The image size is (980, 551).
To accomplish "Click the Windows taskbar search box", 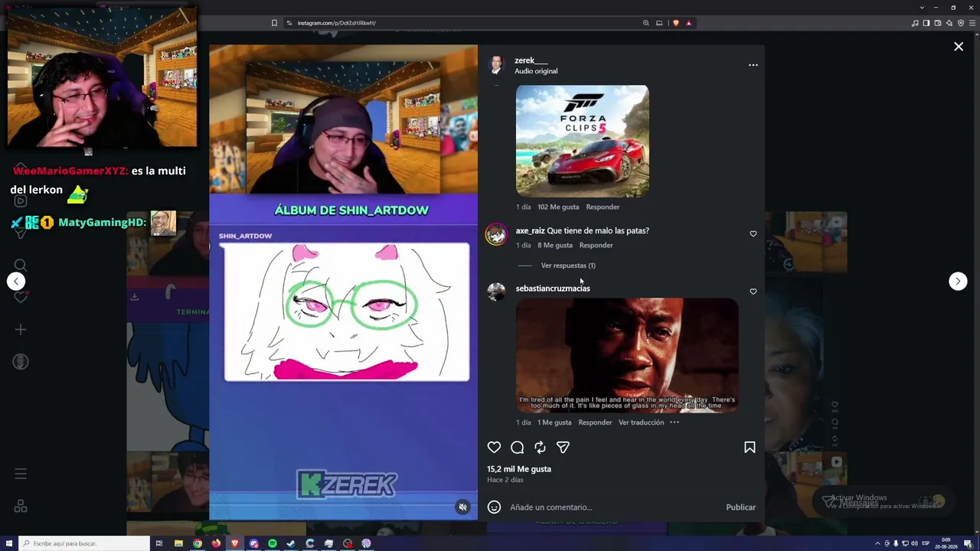I will coord(83,543).
